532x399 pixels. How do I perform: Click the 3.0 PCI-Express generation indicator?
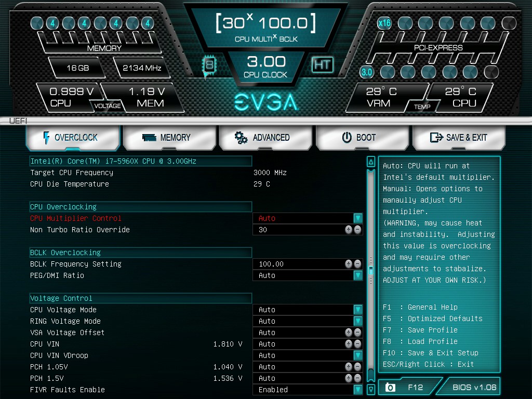tap(366, 72)
